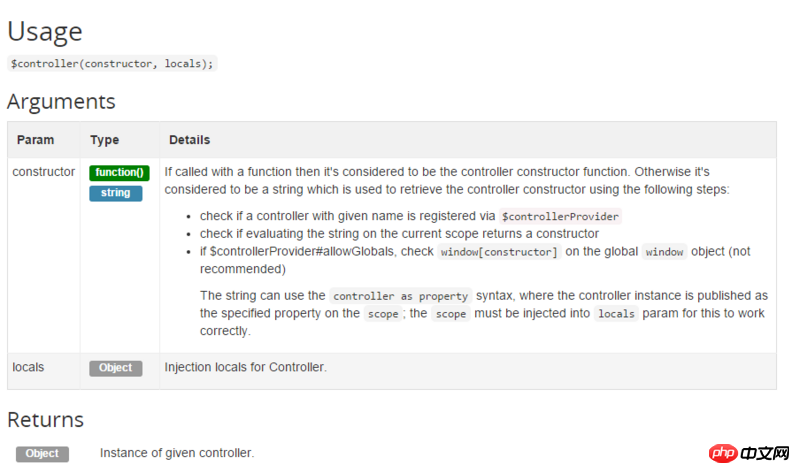The image size is (800, 473).
Task: Click the Object badge in locals row
Action: pos(116,368)
